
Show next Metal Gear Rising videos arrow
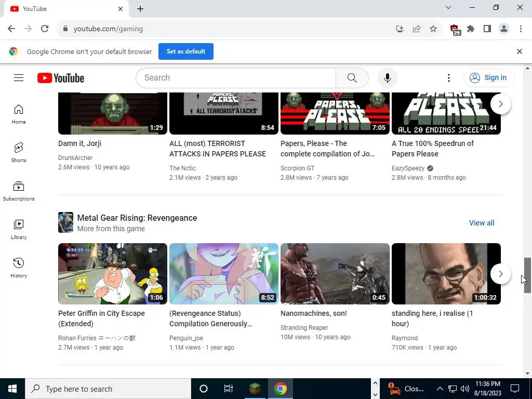click(500, 274)
